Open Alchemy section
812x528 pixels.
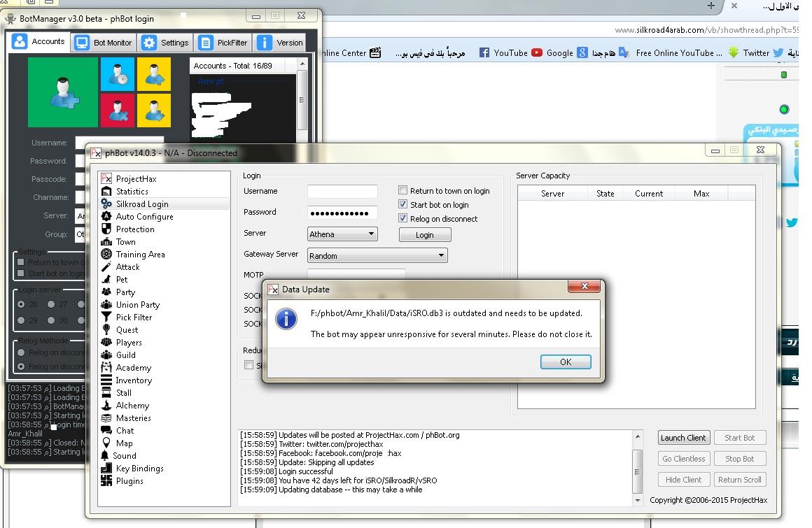[x=132, y=406]
